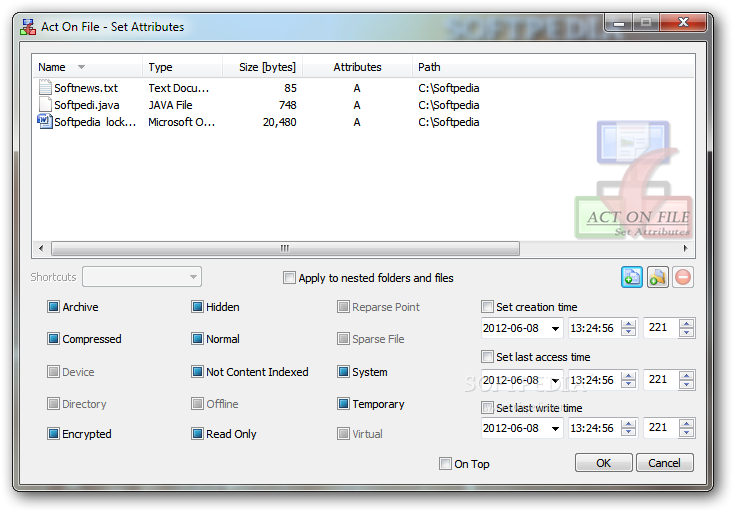Open creation time date picker dropdown
The image size is (734, 512).
pos(555,328)
